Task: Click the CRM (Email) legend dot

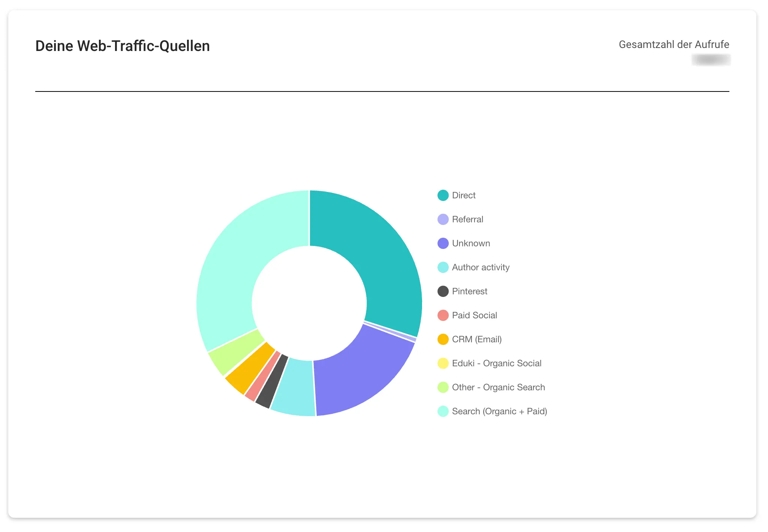Action: [443, 339]
